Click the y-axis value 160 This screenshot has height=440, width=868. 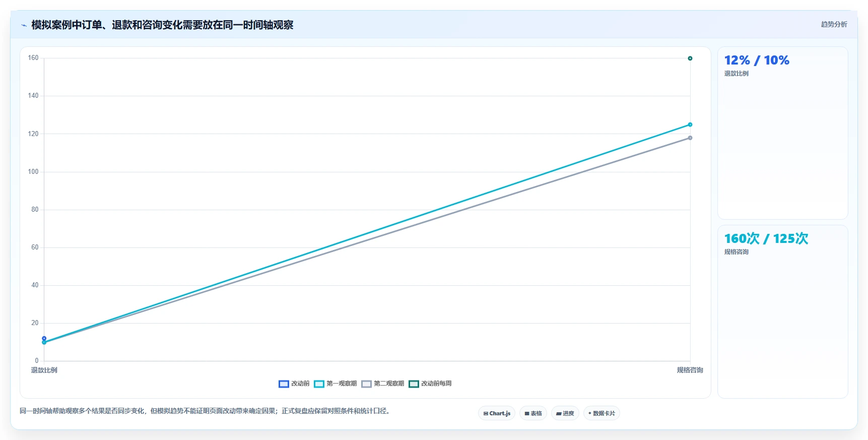33,58
